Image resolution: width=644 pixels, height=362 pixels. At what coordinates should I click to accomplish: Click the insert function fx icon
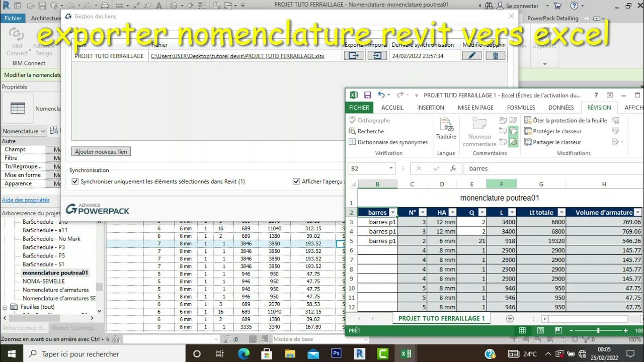pos(453,168)
